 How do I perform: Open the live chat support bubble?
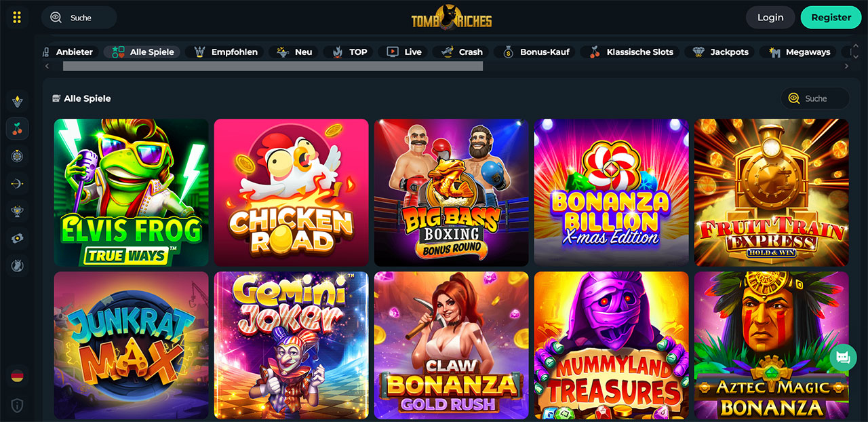pos(843,358)
